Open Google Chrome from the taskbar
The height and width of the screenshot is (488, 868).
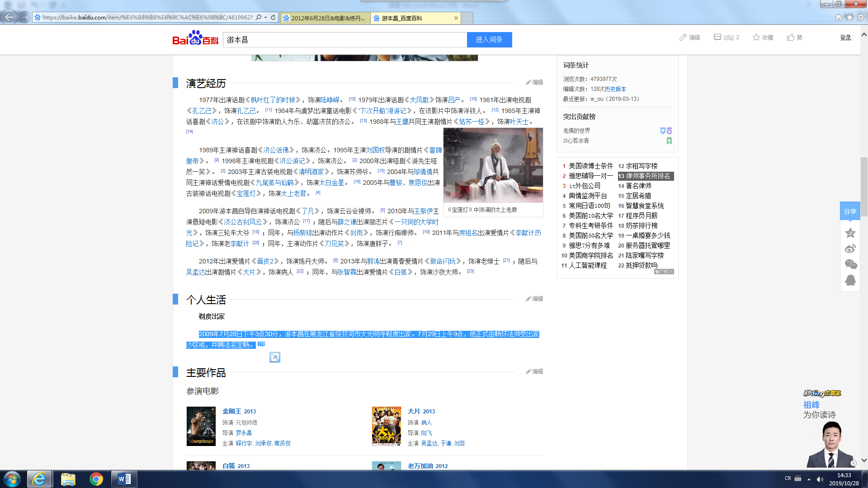click(x=96, y=479)
